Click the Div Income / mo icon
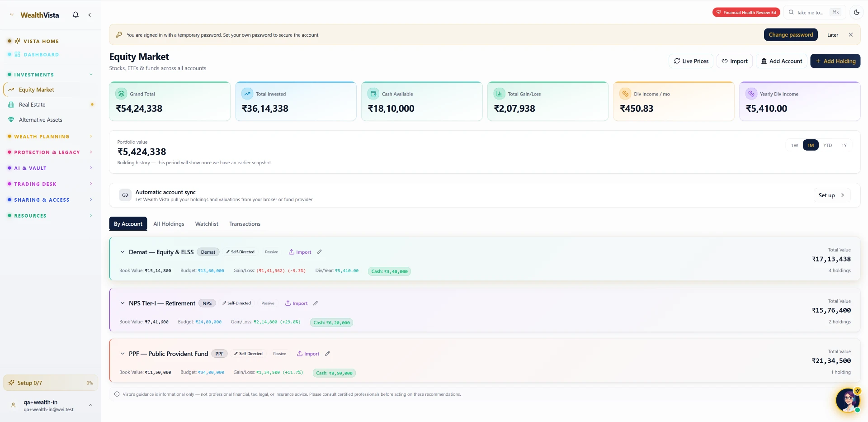Screen dimensions: 868x422 (x=625, y=94)
